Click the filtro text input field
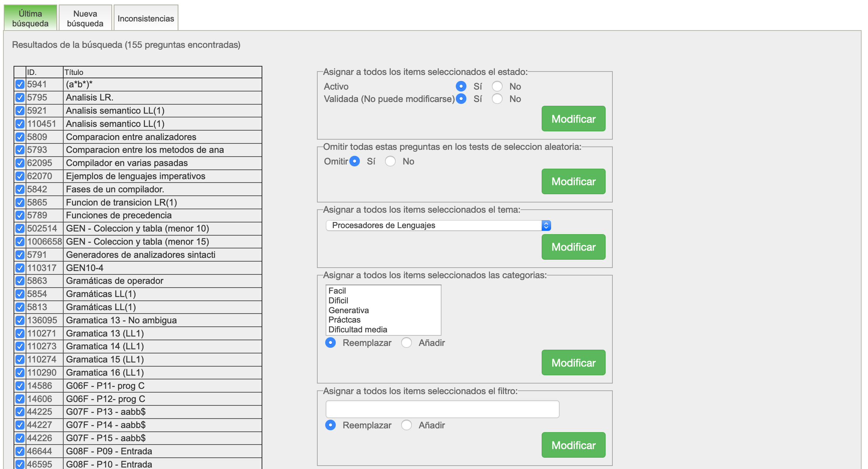This screenshot has width=868, height=469. pyautogui.click(x=442, y=409)
